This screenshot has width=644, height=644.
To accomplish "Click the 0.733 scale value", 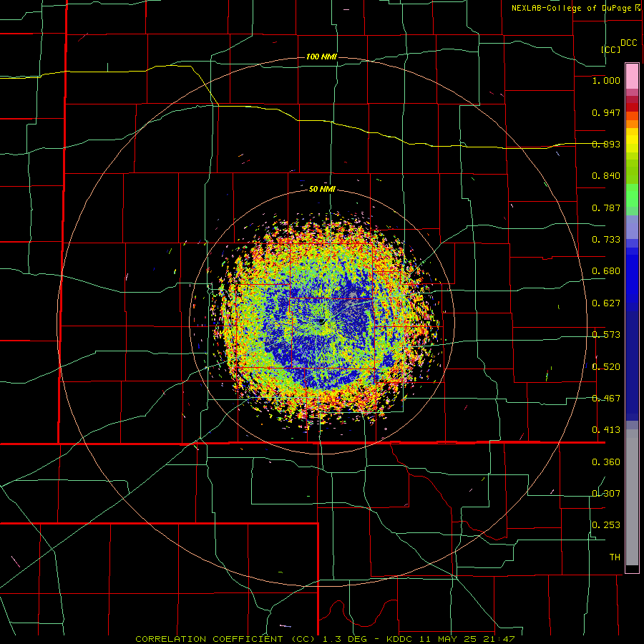I will 606,240.
